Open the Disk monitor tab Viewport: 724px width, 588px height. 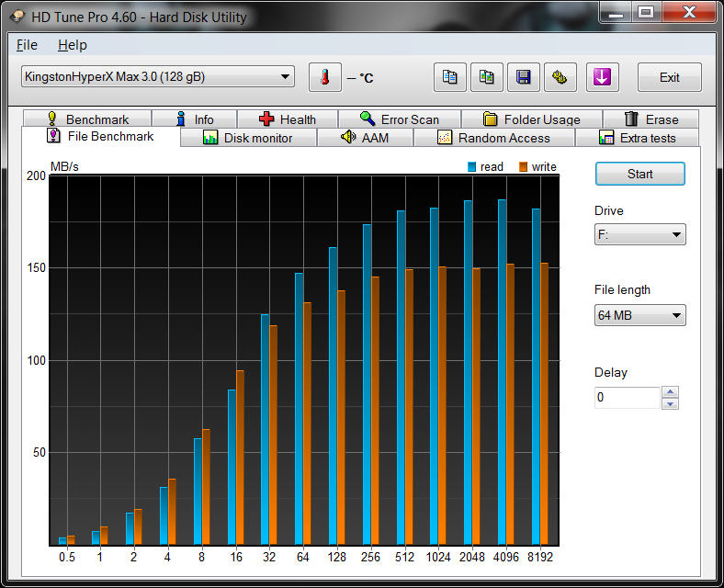[x=247, y=138]
